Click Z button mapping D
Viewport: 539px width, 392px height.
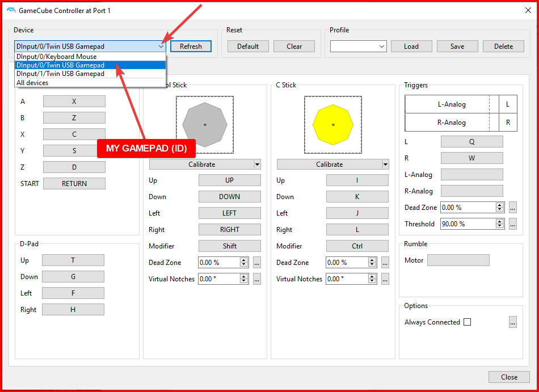coord(74,167)
